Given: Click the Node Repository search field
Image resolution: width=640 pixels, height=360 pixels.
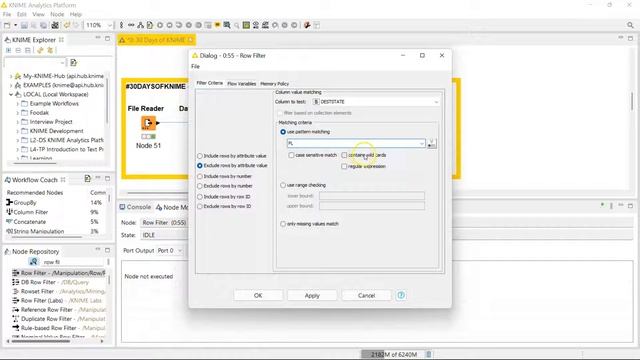Looking at the screenshot, I should tap(73, 262).
